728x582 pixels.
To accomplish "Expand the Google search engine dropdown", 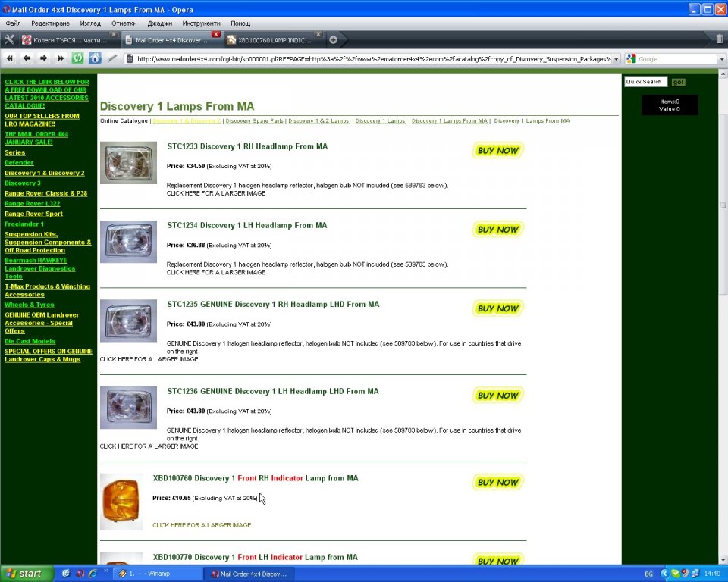I will click(x=721, y=59).
